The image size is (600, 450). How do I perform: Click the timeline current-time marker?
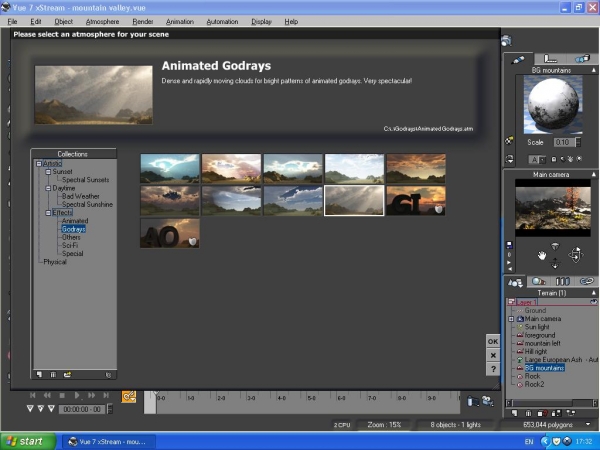156,393
